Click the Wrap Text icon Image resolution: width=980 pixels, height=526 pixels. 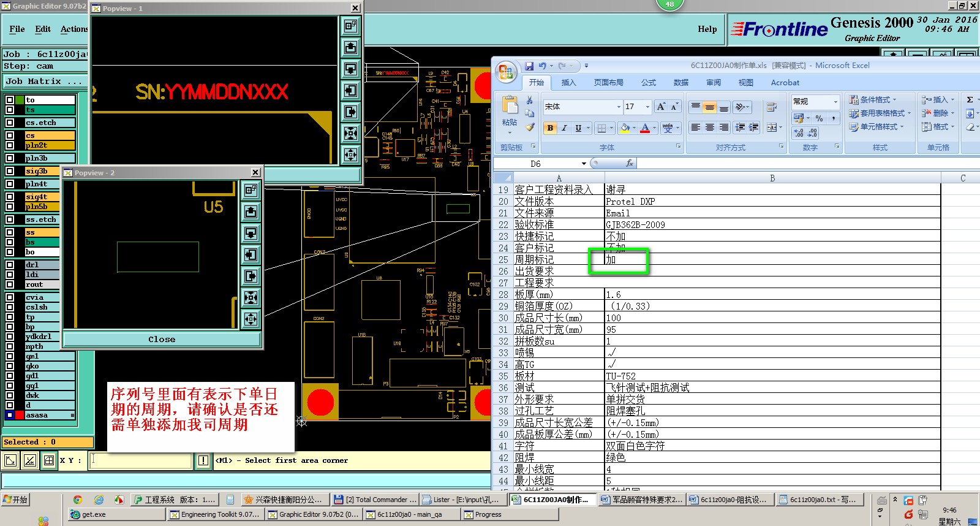click(772, 107)
